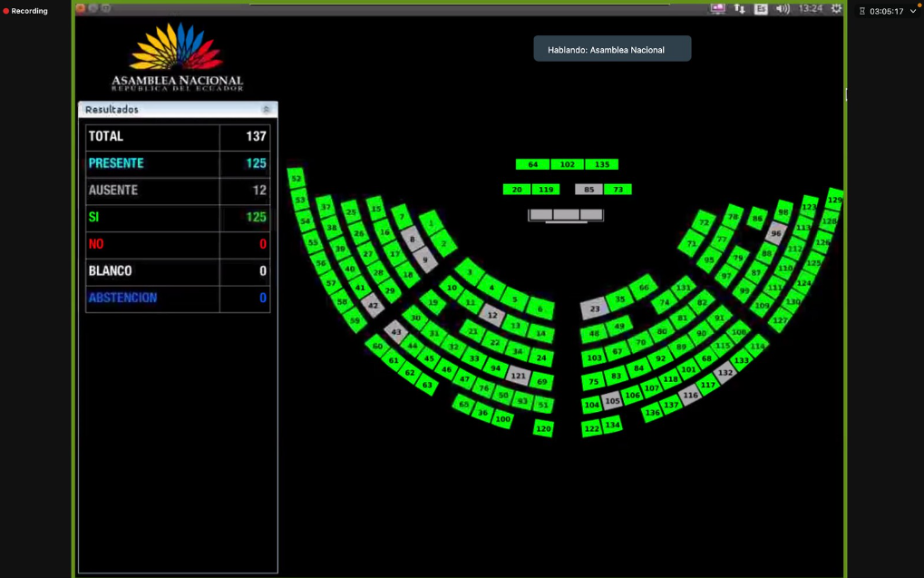Click green seat 122
This screenshot has width=924, height=578.
(x=591, y=428)
